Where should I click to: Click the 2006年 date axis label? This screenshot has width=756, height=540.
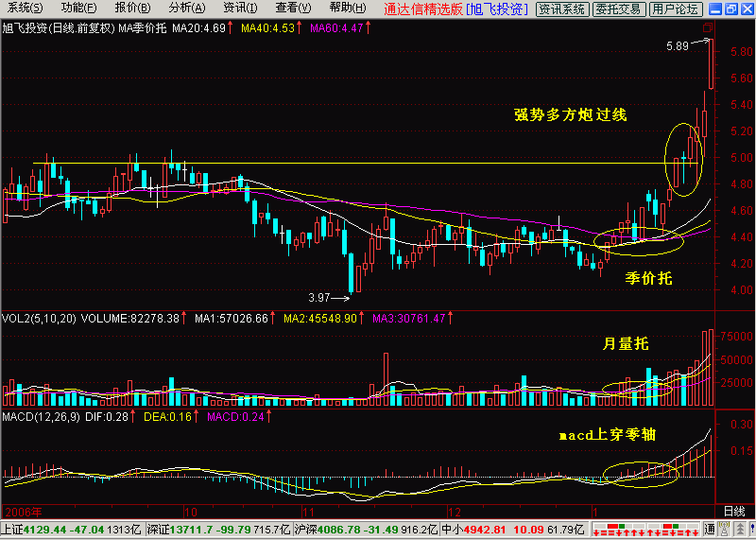pos(23,511)
